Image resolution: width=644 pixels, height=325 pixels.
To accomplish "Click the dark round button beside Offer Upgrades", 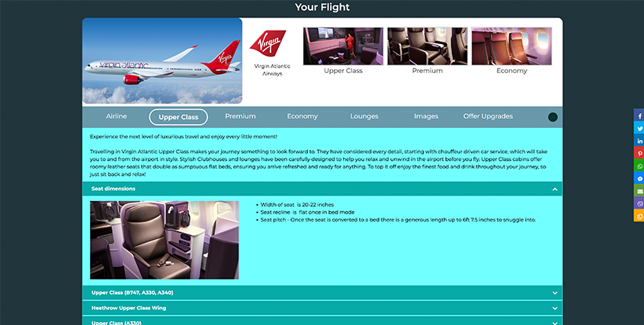I will (x=553, y=117).
